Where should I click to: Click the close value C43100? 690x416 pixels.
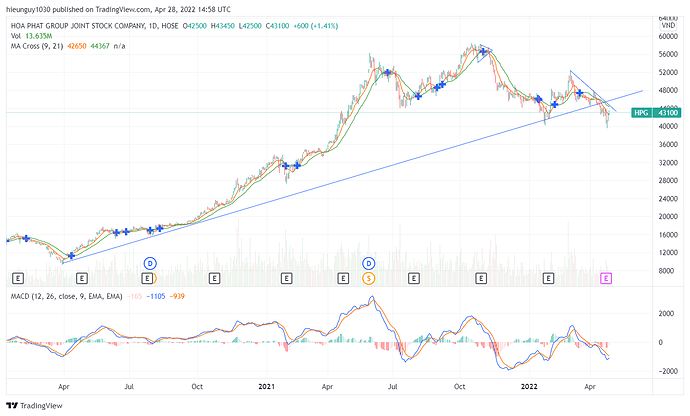277,26
